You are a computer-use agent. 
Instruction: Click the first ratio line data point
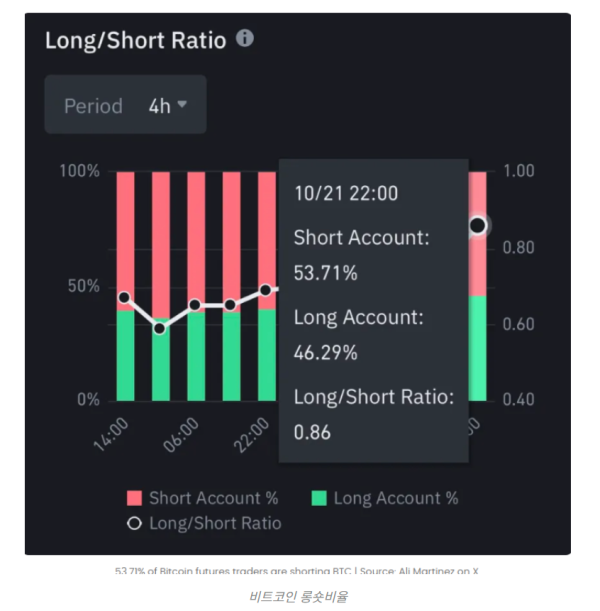click(124, 297)
